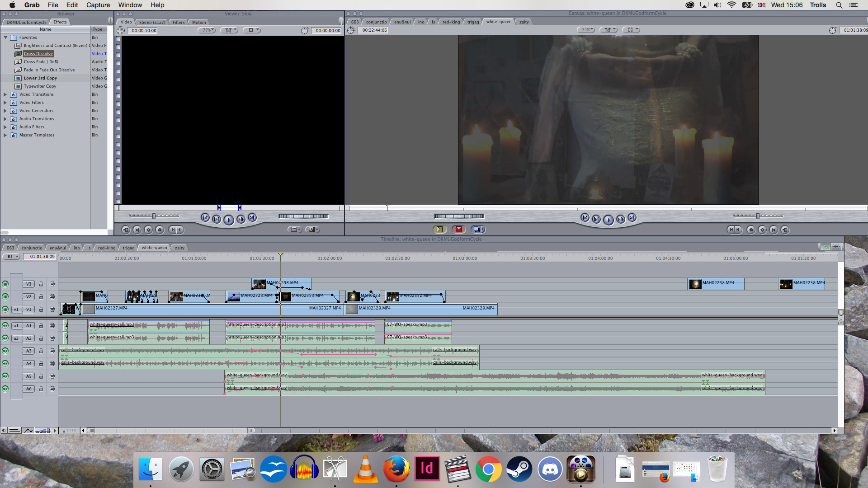This screenshot has height=488, width=868.
Task: Mute audio track A6
Action: pyautogui.click(x=5, y=389)
